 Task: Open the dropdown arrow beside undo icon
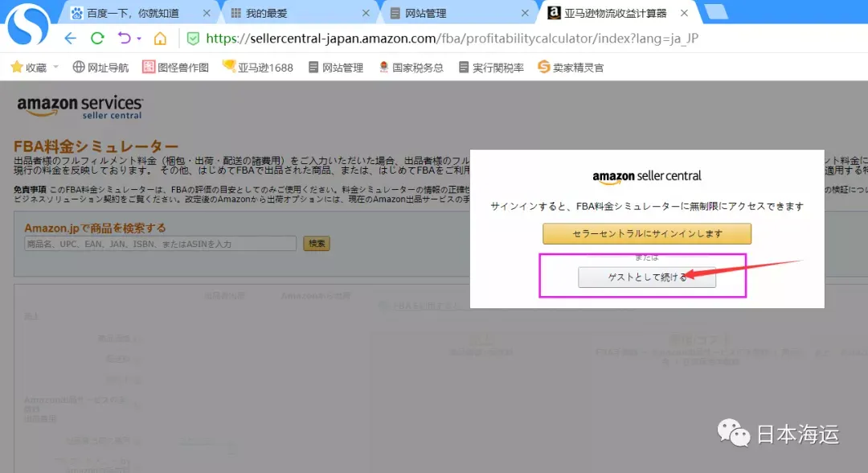point(139,39)
